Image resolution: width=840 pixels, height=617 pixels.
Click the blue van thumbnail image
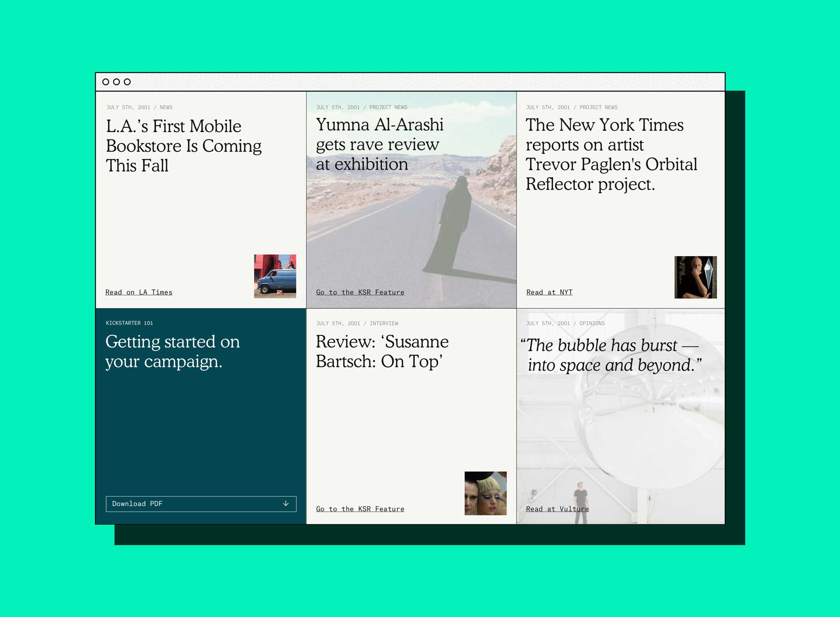275,276
